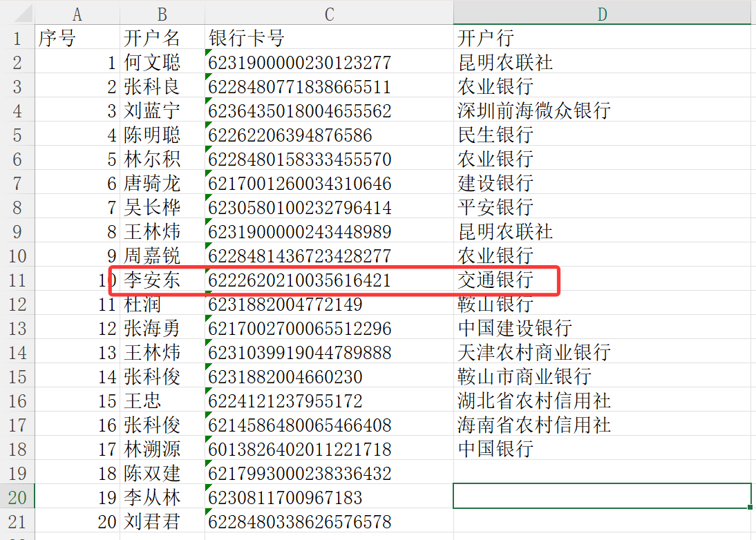Image resolution: width=756 pixels, height=540 pixels.
Task: Select row 11 header
Action: coord(17,280)
